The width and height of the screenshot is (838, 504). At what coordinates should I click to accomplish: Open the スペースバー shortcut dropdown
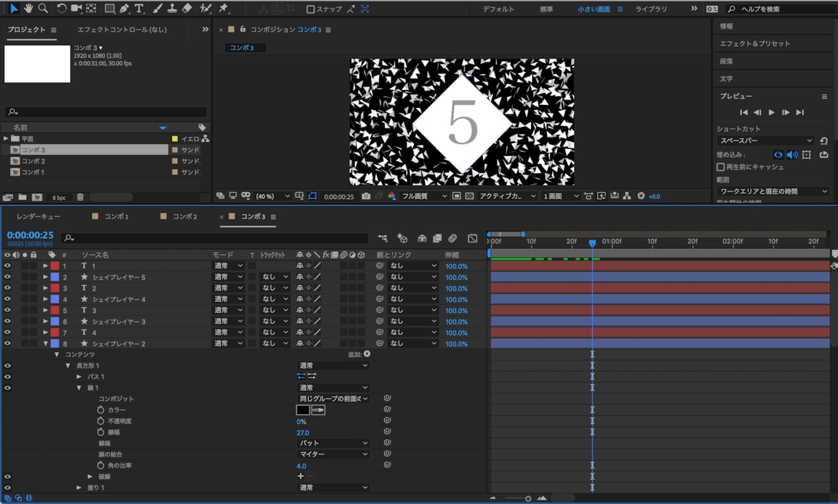click(x=765, y=141)
